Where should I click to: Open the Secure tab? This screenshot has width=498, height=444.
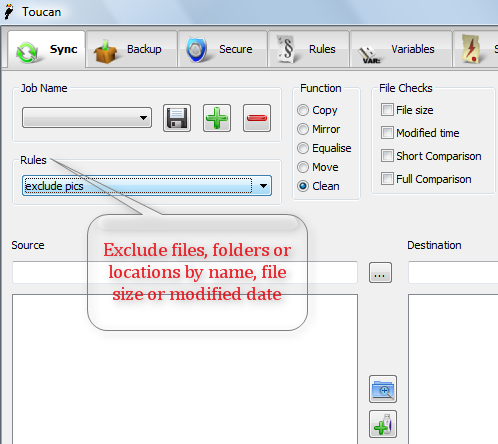tap(222, 49)
